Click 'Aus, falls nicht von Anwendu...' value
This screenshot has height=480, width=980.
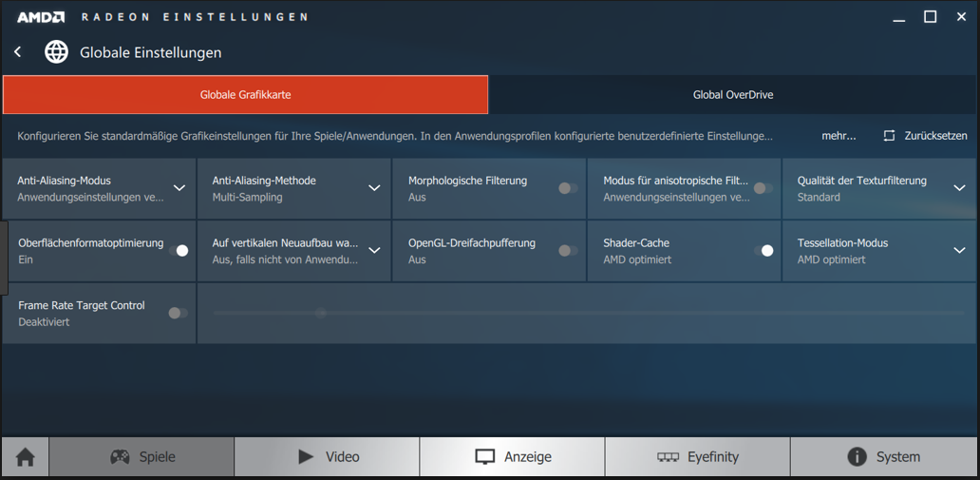[286, 259]
